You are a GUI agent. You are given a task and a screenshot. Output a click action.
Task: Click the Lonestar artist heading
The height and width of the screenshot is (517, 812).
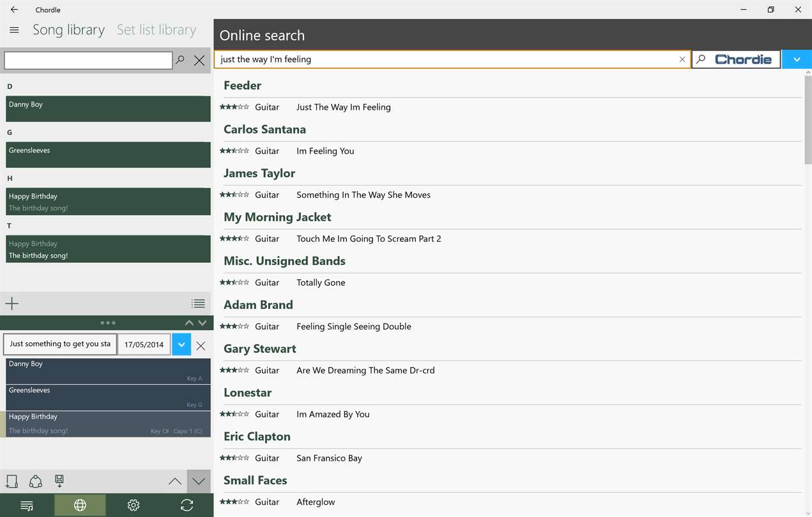tap(247, 393)
